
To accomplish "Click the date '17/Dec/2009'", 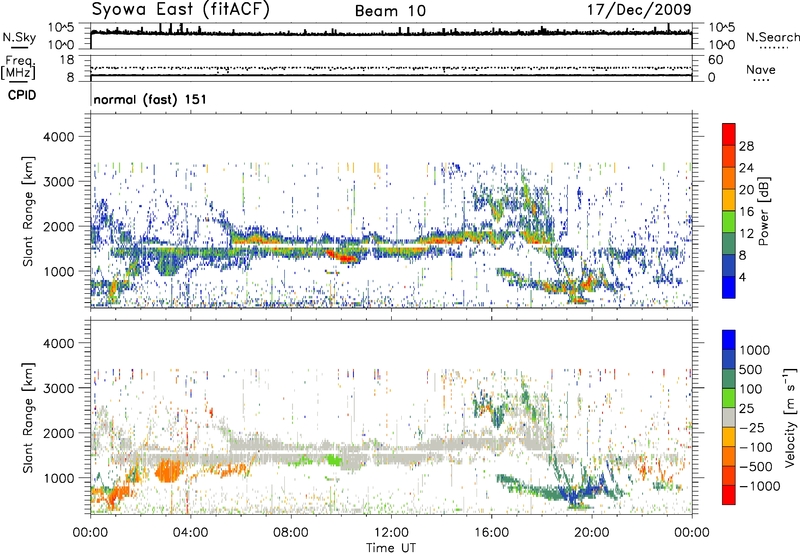I will point(639,9).
